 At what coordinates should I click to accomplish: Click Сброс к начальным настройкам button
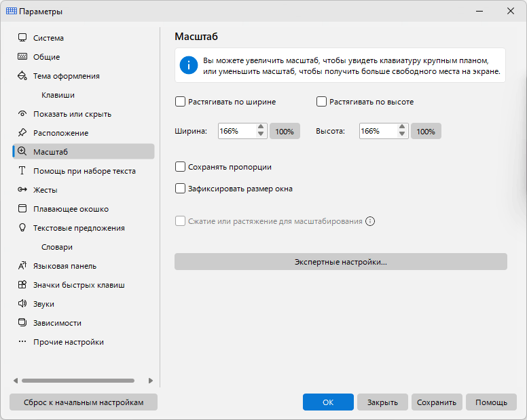[x=84, y=402]
